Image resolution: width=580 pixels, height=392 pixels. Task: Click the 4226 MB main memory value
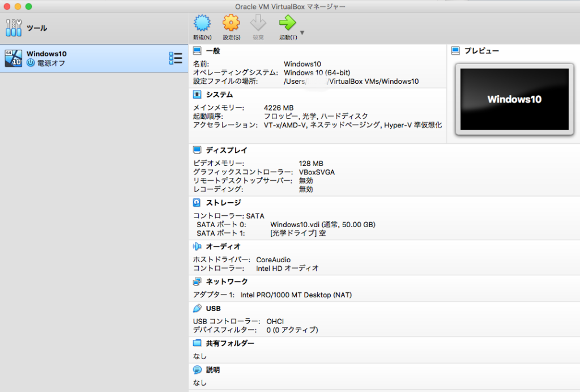coord(279,108)
